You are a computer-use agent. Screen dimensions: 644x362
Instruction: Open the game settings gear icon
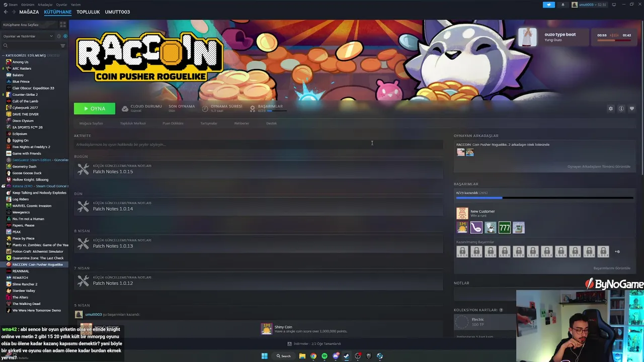click(611, 109)
